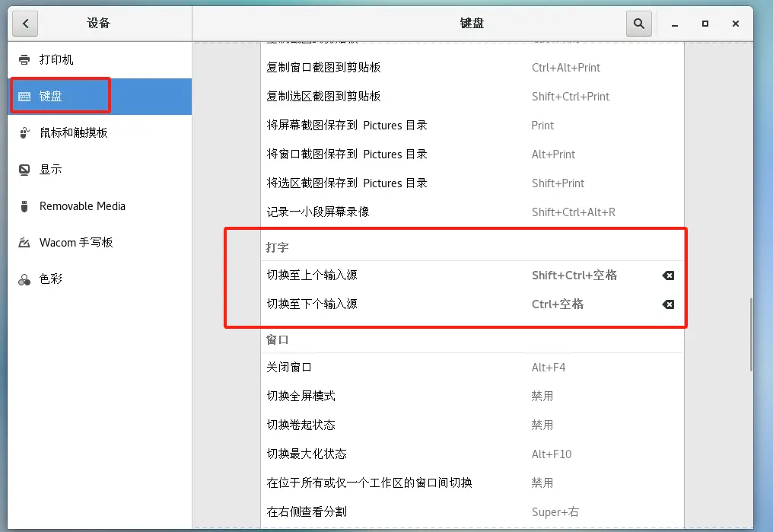Select 在位于所有或仅一个工作区的窗口间切换 row
The image size is (773, 532).
click(x=472, y=483)
